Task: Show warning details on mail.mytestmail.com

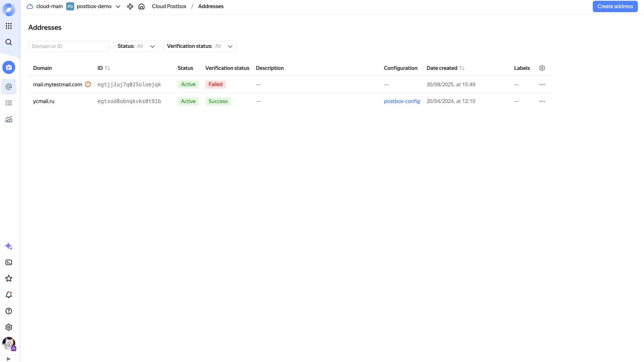Action: (x=88, y=84)
